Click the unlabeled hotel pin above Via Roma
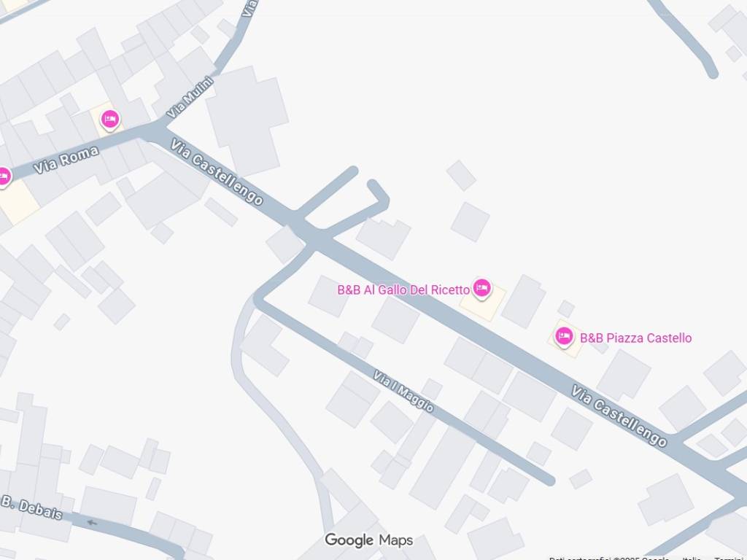 click(x=110, y=119)
